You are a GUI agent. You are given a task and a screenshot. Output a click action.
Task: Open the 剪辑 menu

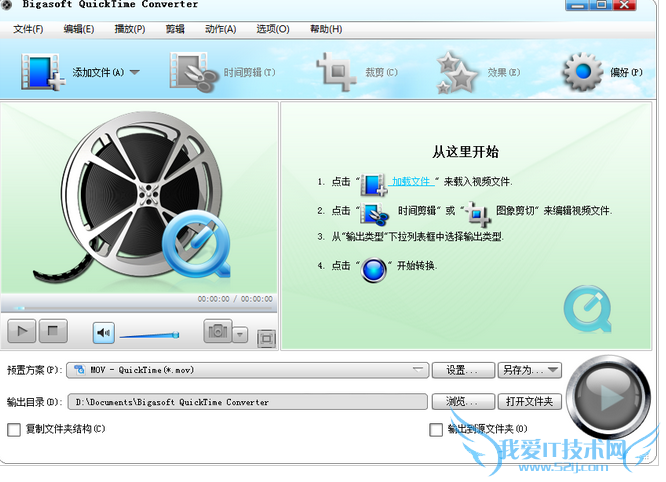point(175,29)
